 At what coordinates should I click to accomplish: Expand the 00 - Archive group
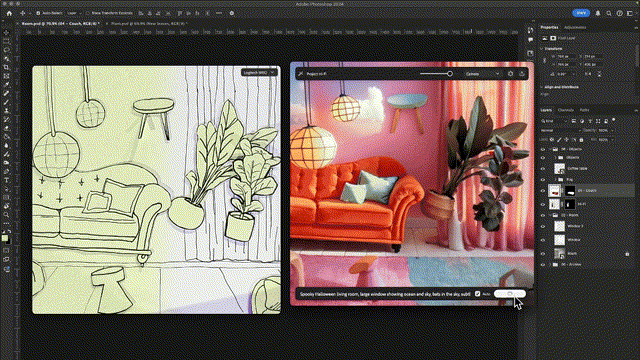point(549,264)
